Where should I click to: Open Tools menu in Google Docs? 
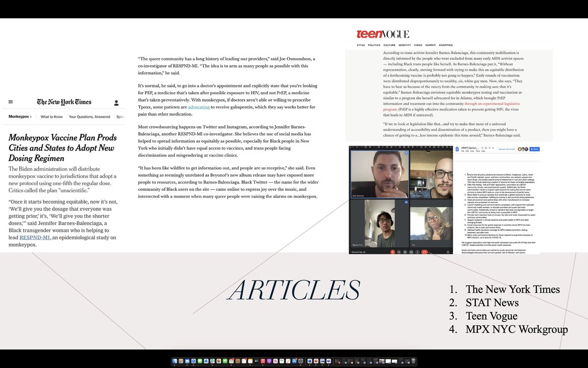[x=478, y=151]
